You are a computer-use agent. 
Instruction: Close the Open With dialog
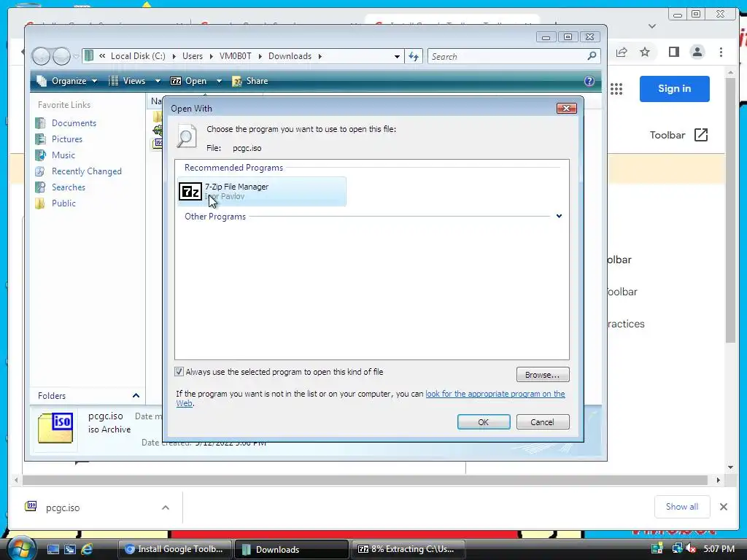tap(566, 109)
